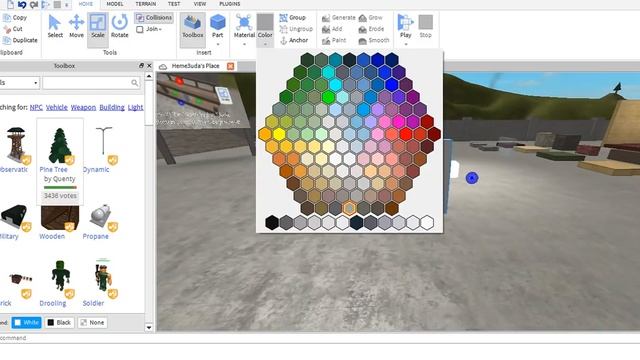Use the terrain Add tool
The height and width of the screenshot is (360, 640).
[x=332, y=29]
